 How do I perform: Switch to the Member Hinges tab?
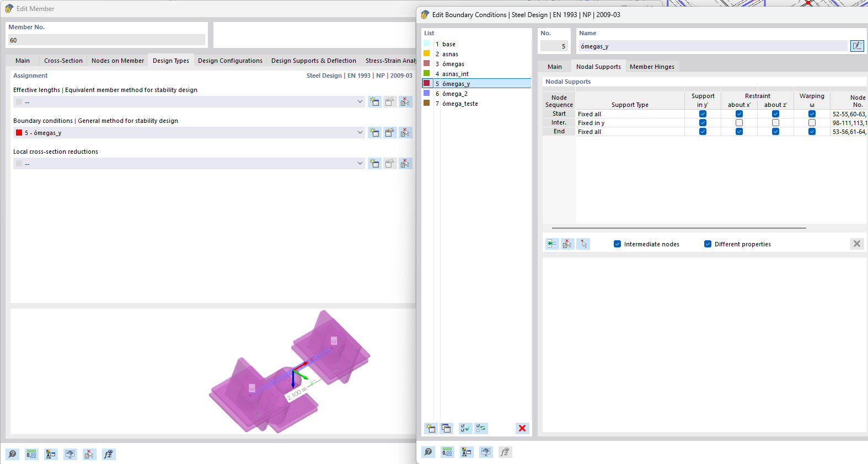click(x=652, y=67)
